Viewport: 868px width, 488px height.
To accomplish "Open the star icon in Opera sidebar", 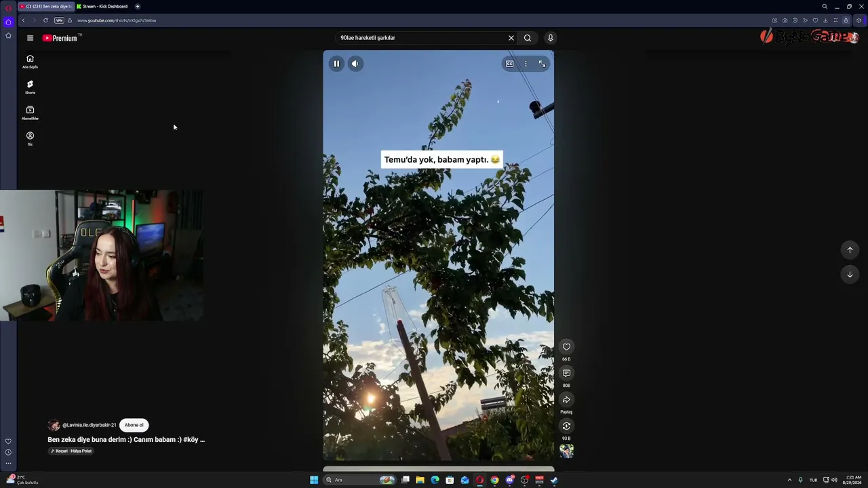I will pos(8,35).
